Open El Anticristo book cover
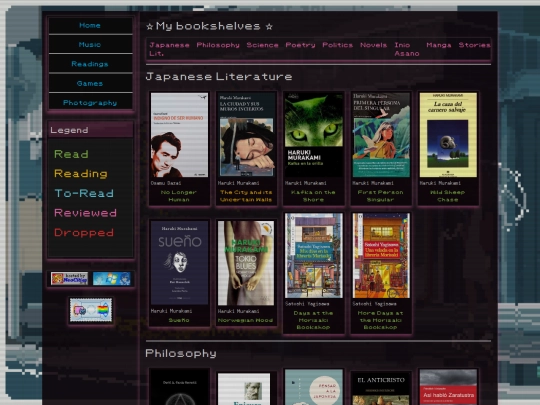The height and width of the screenshot is (405, 540). click(381, 389)
